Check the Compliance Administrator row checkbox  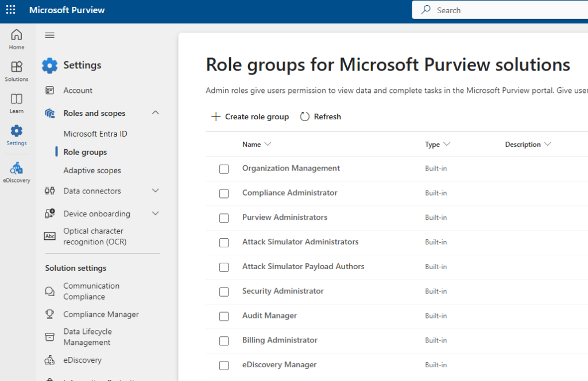tap(224, 193)
